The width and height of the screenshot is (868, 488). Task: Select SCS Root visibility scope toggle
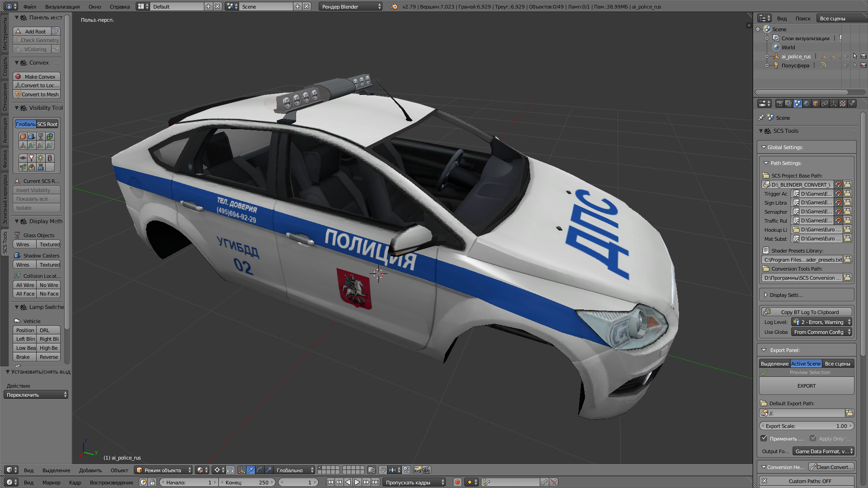click(x=47, y=124)
